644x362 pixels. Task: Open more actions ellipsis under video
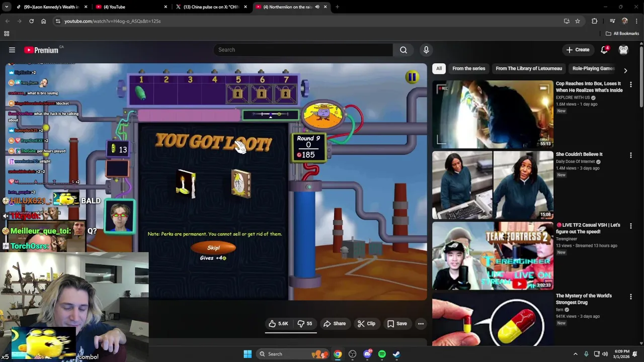coord(421,324)
